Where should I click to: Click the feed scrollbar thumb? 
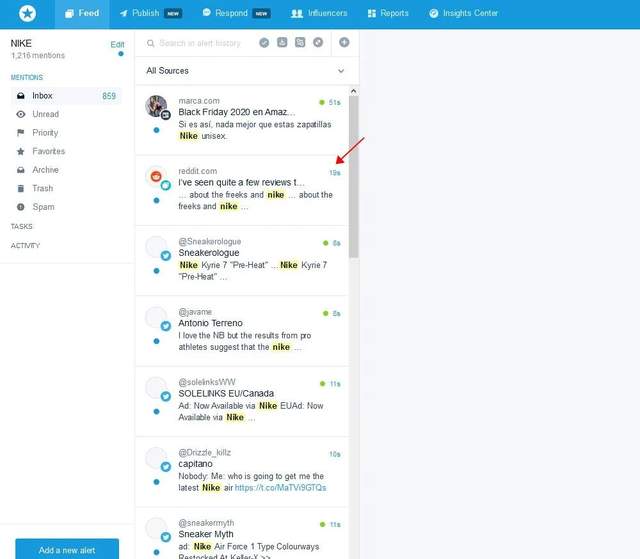[353, 177]
